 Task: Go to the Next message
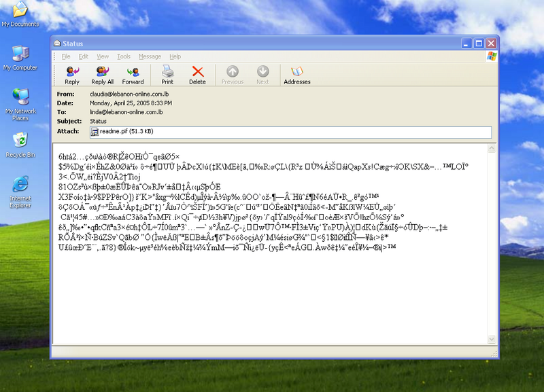point(262,75)
